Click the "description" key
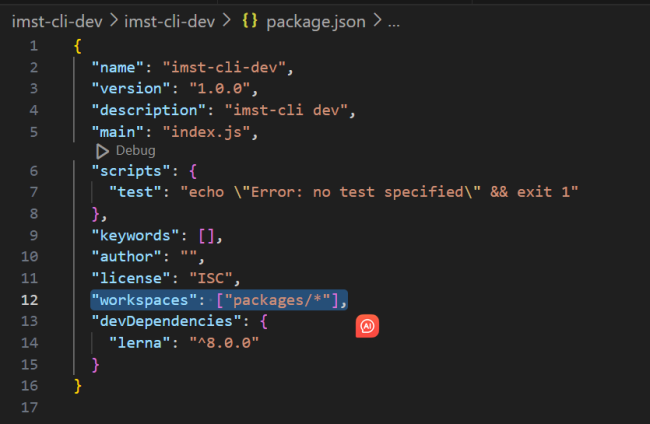 point(148,110)
